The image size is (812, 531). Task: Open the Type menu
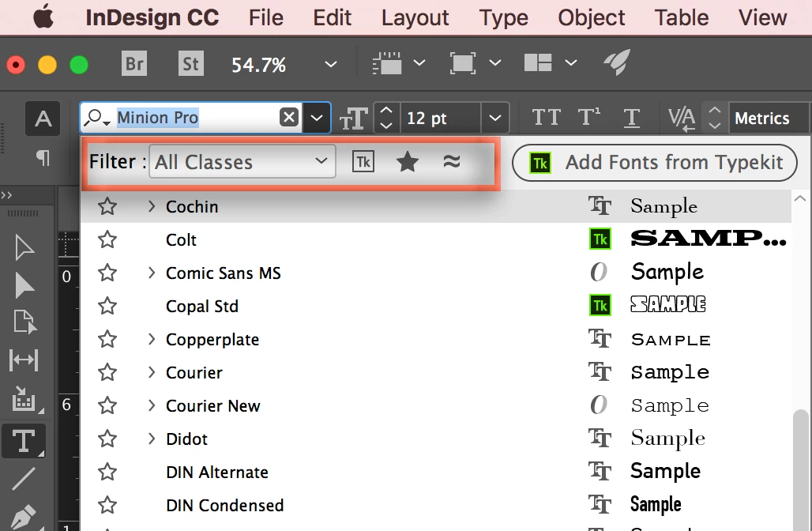(x=503, y=17)
